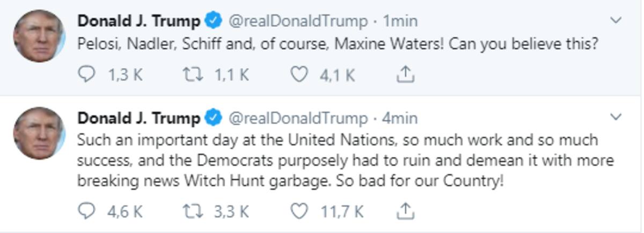The height and width of the screenshot is (233, 644).
Task: Open the tweet text about Maxine Waters
Action: [x=338, y=44]
